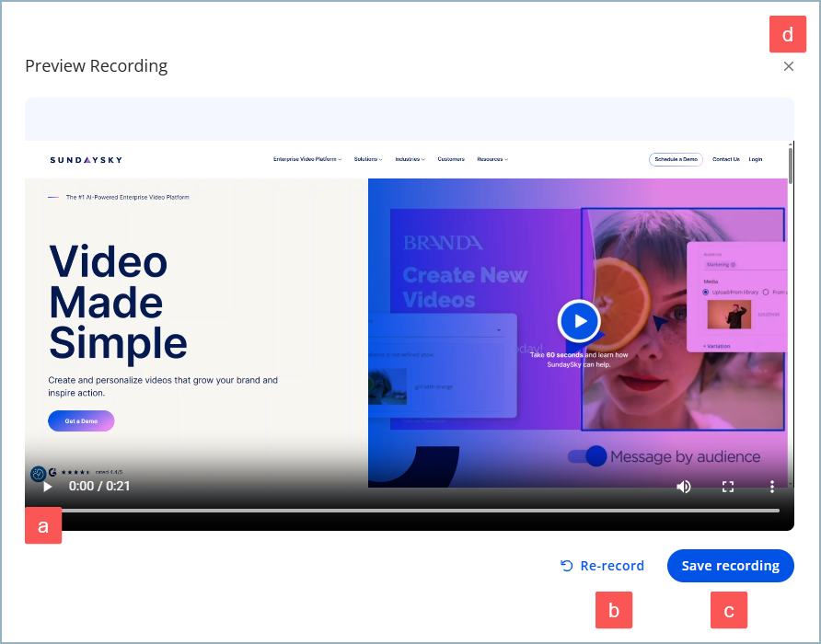The width and height of the screenshot is (821, 644).
Task: Close the Preview Recording dialog
Action: coord(788,66)
